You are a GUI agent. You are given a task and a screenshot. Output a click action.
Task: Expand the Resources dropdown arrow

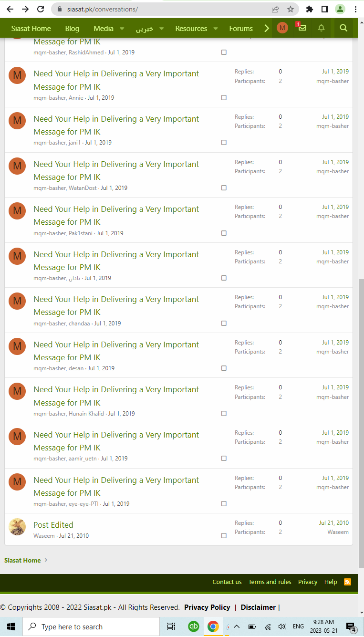[215, 29]
